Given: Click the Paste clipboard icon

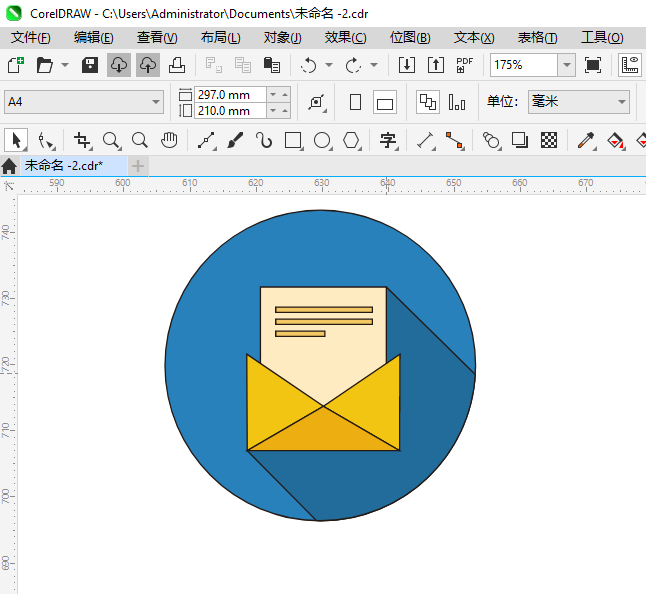Looking at the screenshot, I should coord(272,65).
